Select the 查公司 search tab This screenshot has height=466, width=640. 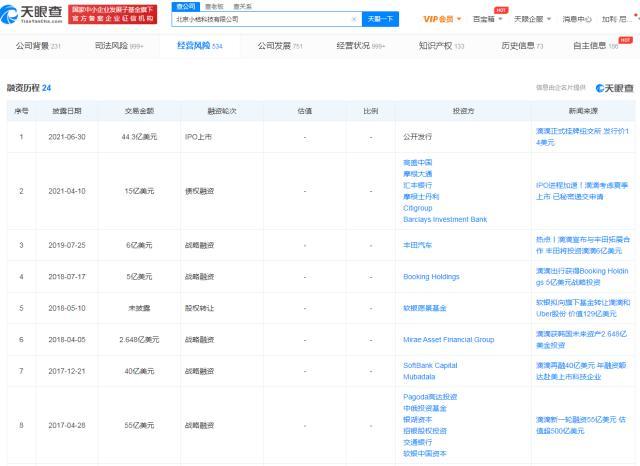[186, 7]
